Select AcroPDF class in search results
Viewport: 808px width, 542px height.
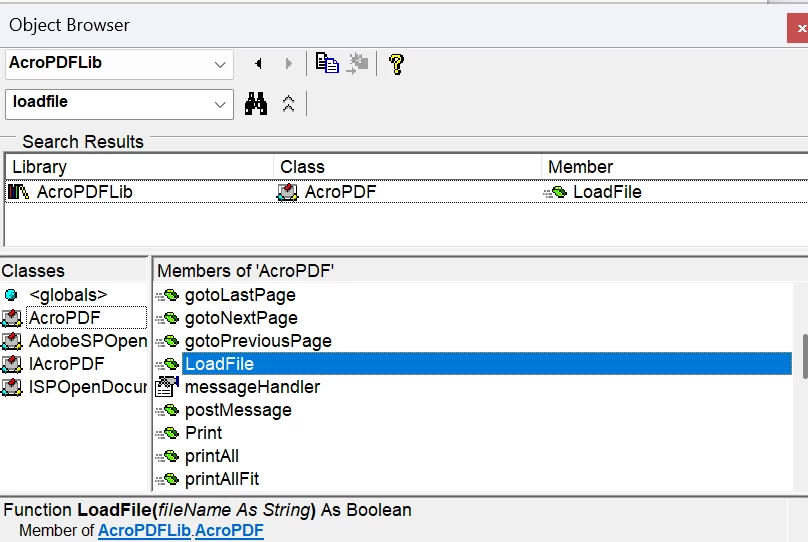click(340, 192)
